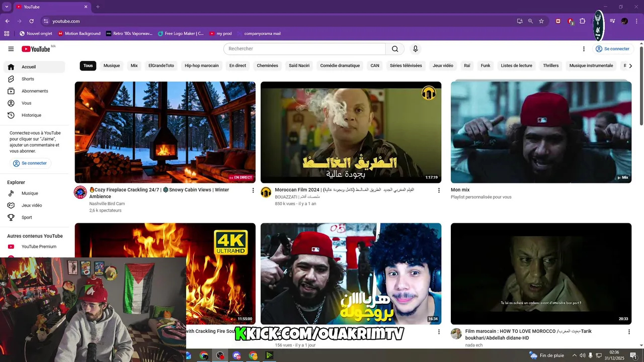Open Historique in the sidebar
The image size is (644, 362).
34,115
